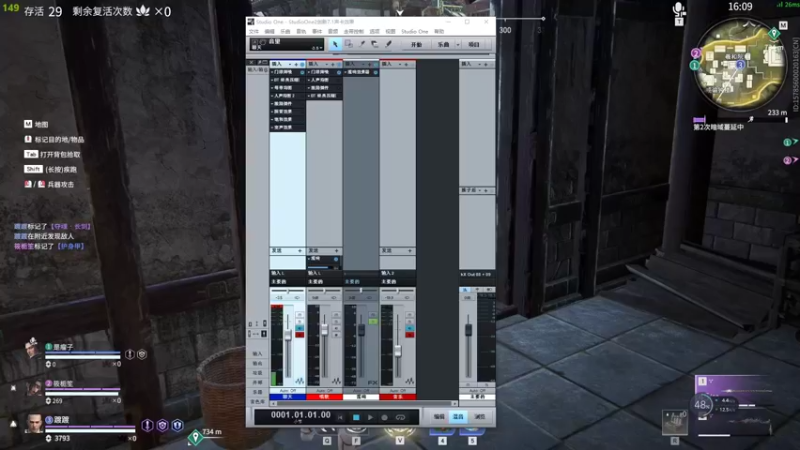Click the FX icon on 混响 channel
The width and height of the screenshot is (800, 450).
[x=372, y=382]
